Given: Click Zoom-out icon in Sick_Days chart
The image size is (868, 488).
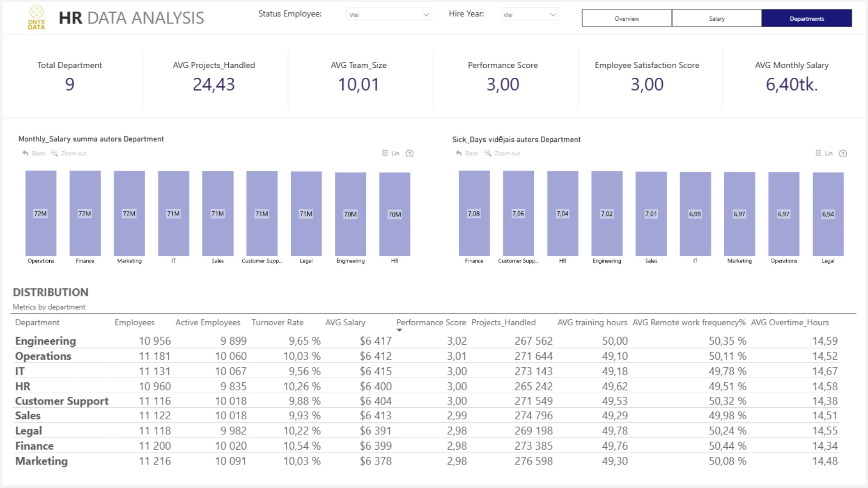Looking at the screenshot, I should click(488, 154).
